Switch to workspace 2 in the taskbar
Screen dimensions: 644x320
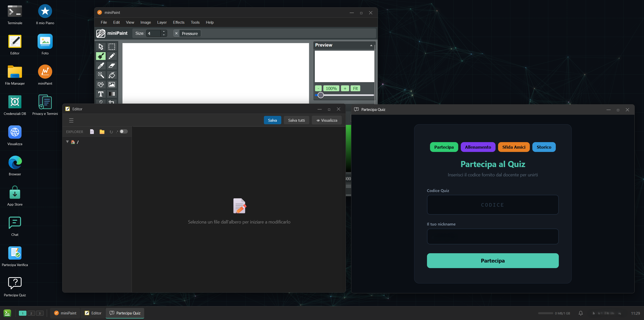[31, 313]
